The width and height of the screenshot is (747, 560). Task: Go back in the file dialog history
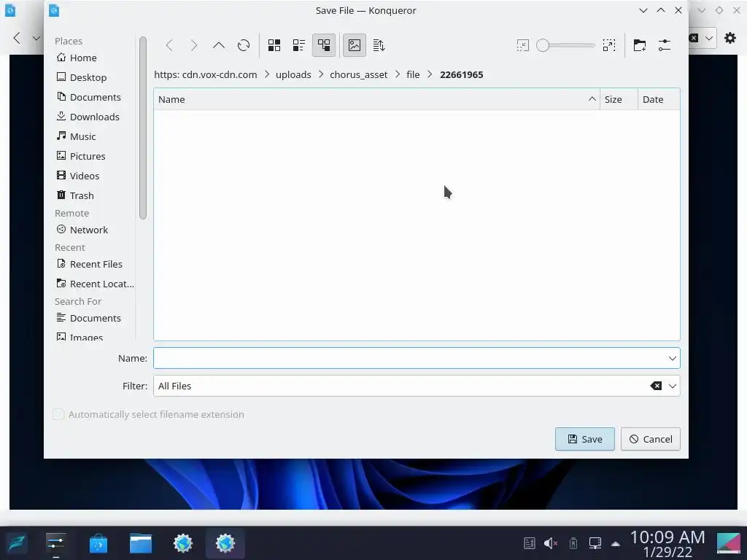[169, 46]
